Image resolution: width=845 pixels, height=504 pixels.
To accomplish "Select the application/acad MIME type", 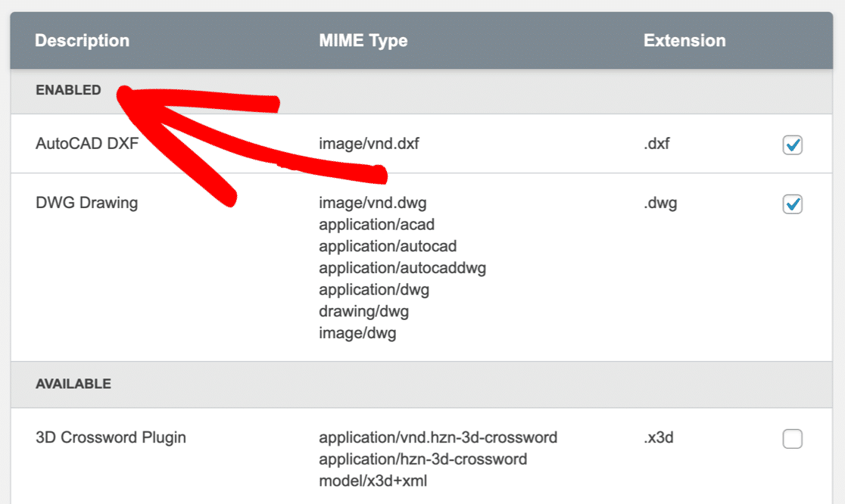I will coord(376,225).
